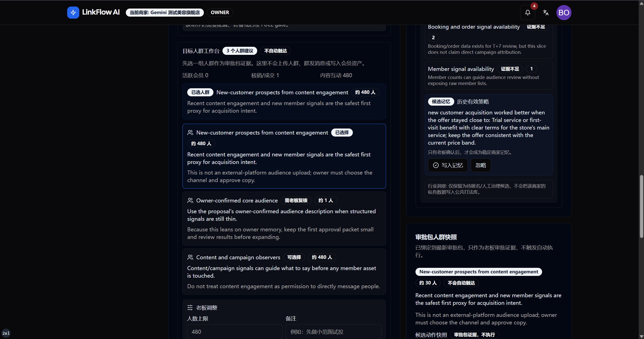Click the LinkFlow AI lightning logo
Image resolution: width=644 pixels, height=339 pixels.
(x=73, y=12)
